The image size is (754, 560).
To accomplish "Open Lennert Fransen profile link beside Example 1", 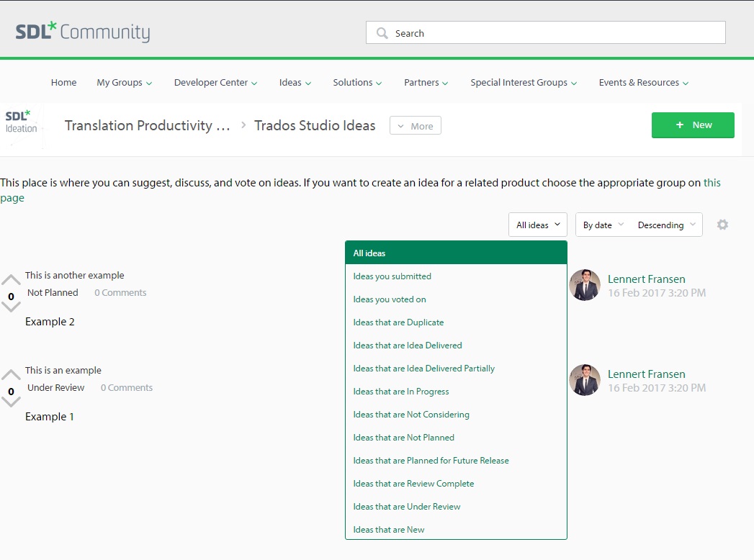I will pos(646,374).
